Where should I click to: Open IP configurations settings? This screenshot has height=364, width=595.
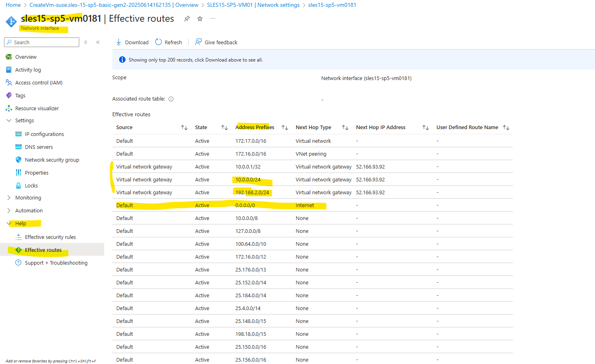[44, 134]
